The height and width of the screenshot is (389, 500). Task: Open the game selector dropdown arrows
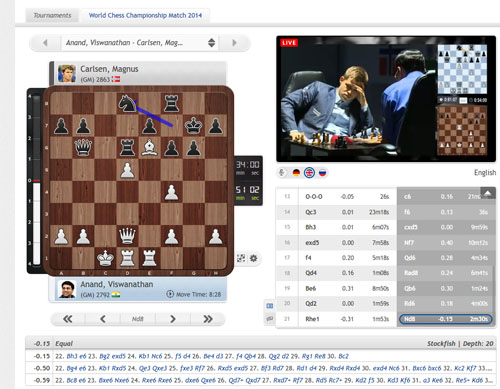click(x=211, y=43)
